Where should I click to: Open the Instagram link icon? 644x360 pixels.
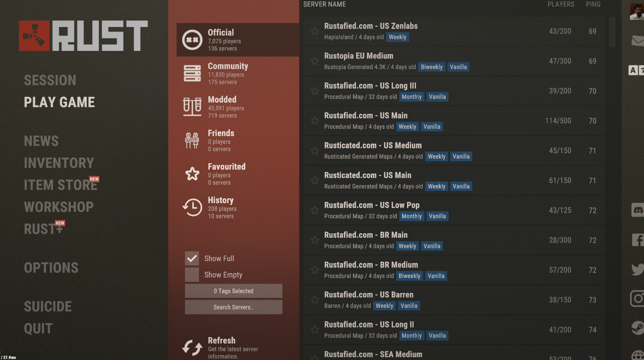tap(637, 299)
